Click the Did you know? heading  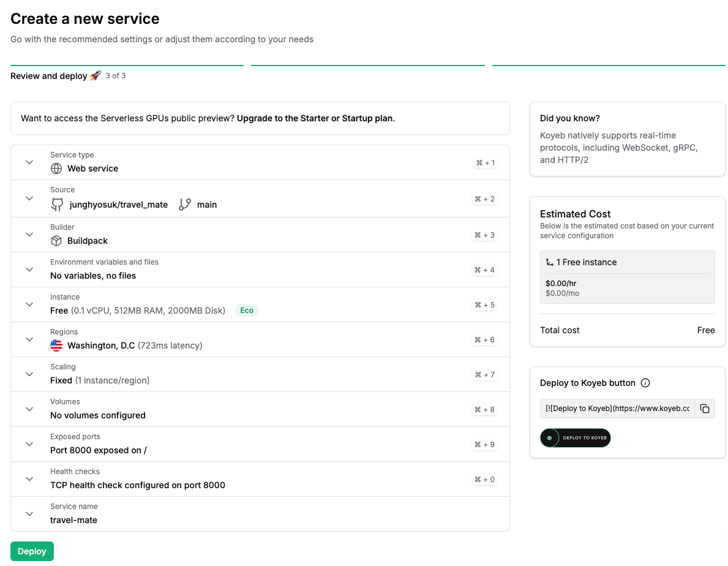coord(569,118)
